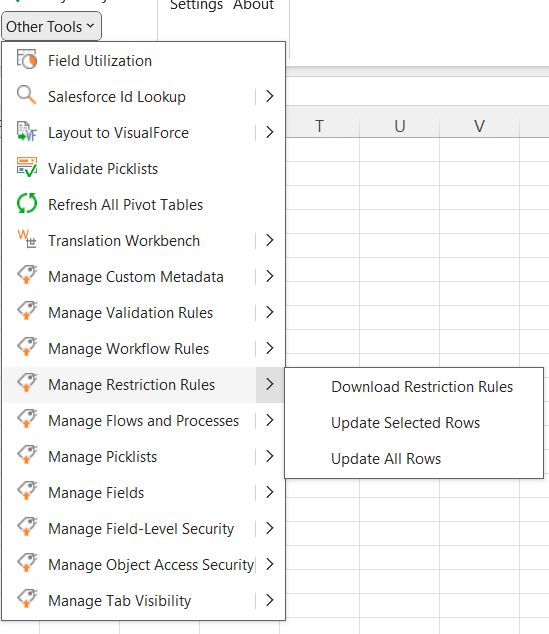Click the Settings ribbon button
Viewport: 549px width, 634px height.
click(196, 5)
